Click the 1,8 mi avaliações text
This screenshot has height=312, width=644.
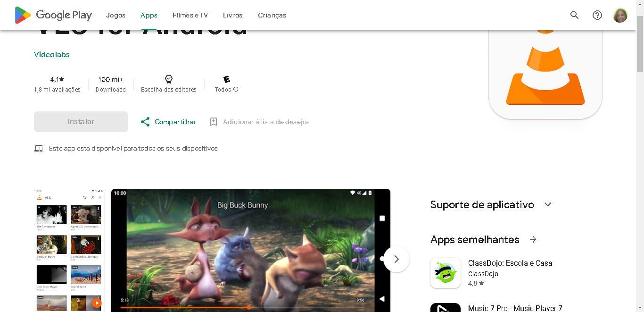pyautogui.click(x=57, y=90)
